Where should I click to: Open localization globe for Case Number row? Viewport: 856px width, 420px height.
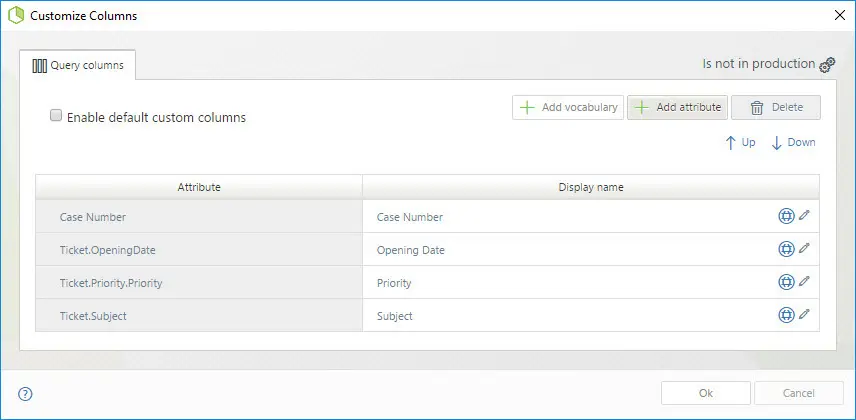coord(786,216)
